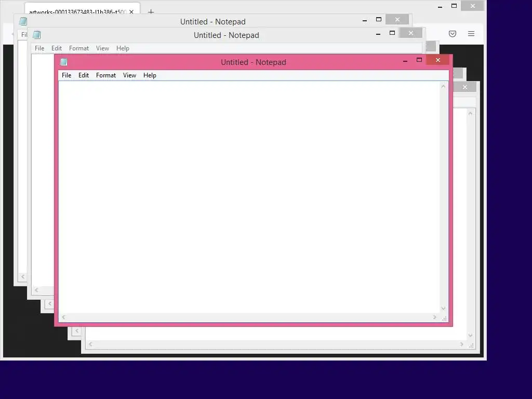This screenshot has height=399, width=532.
Task: Close the browser window
Action: point(472,6)
